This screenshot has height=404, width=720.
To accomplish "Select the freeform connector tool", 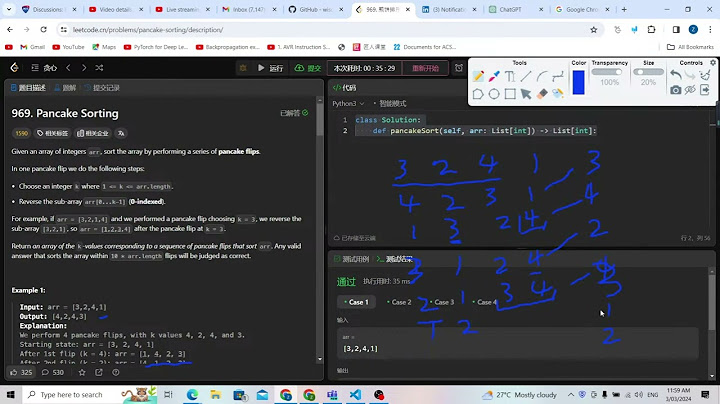I will [558, 76].
